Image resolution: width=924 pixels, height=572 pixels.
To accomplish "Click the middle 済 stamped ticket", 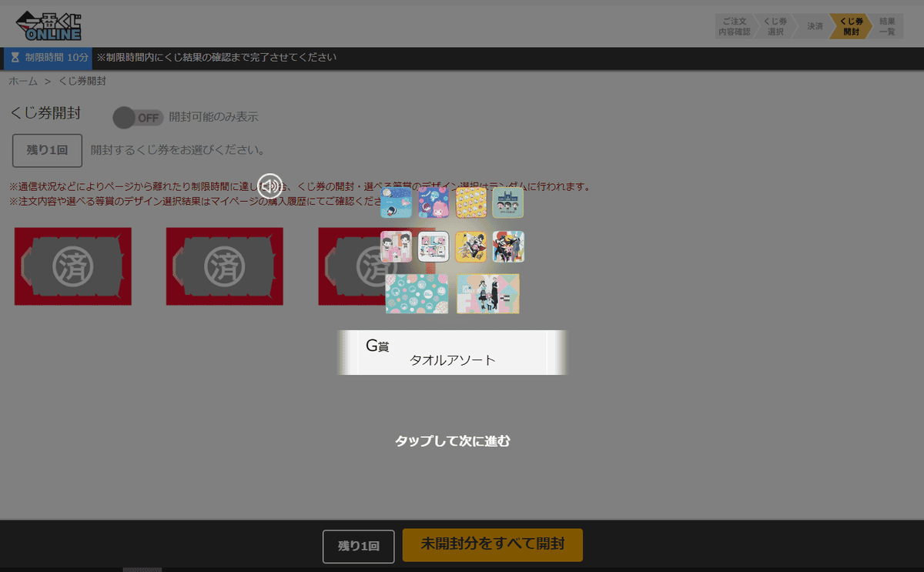I will [x=224, y=266].
